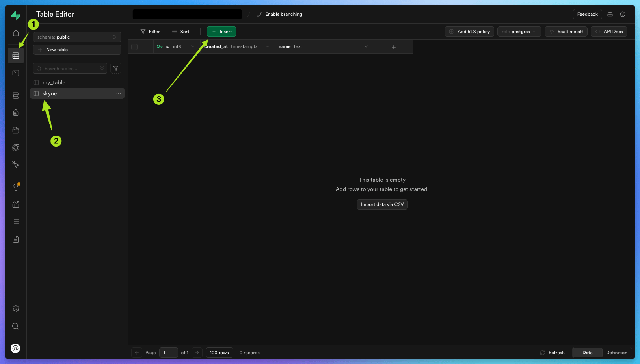The height and width of the screenshot is (364, 640).
Task: Open the search magnifier sidebar icon
Action: coord(16,326)
